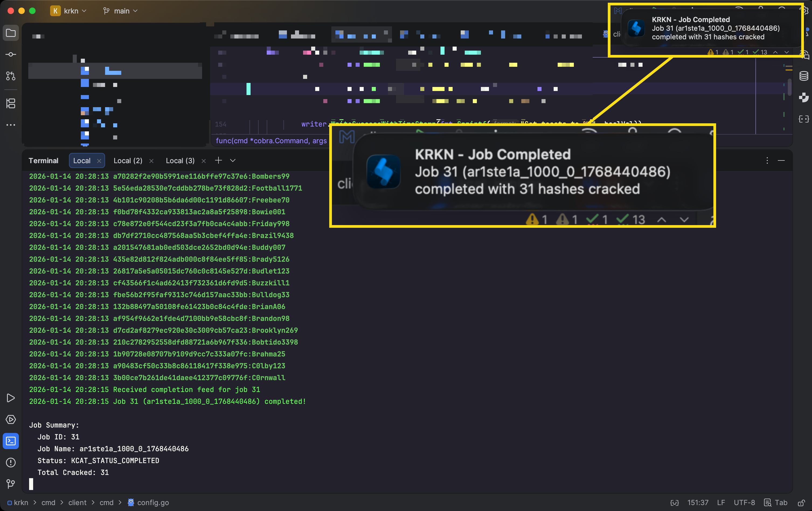The image size is (812, 511).
Task: Open the Database tool window icon
Action: pyautogui.click(x=804, y=76)
